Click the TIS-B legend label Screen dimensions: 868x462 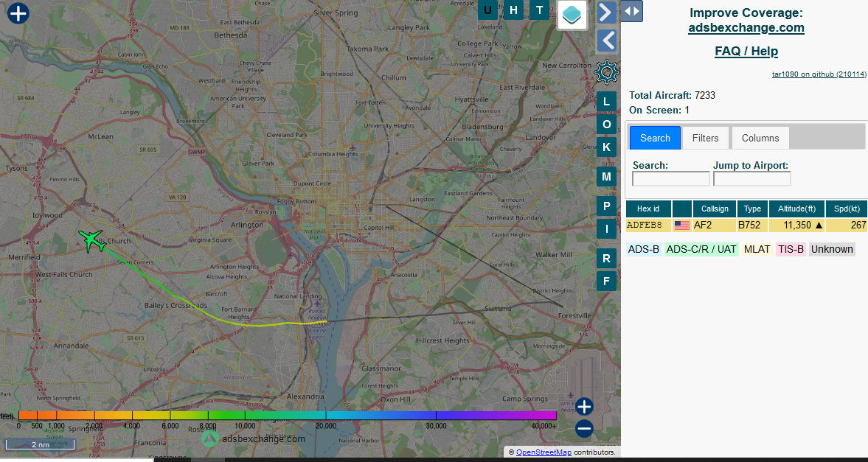(x=791, y=249)
